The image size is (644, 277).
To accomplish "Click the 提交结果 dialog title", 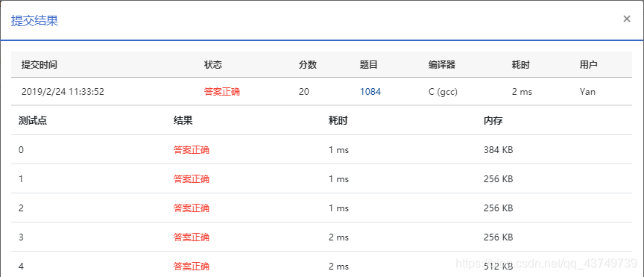I will [x=34, y=21].
